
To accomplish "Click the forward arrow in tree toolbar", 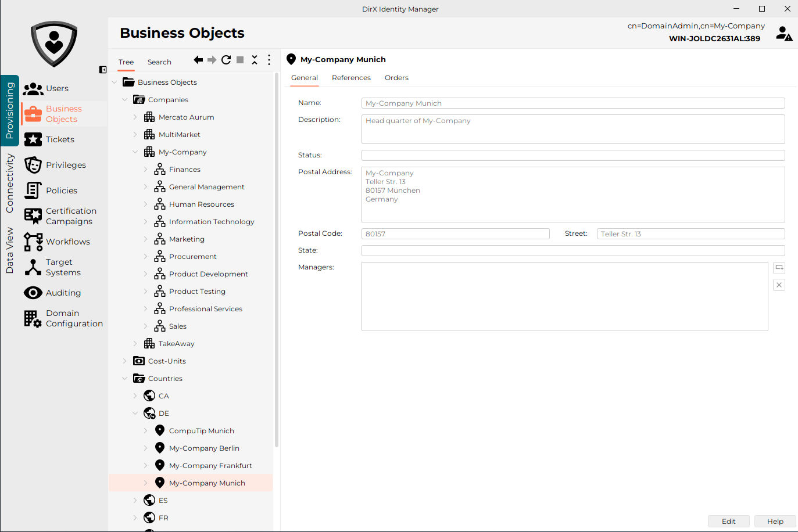I will [x=212, y=60].
